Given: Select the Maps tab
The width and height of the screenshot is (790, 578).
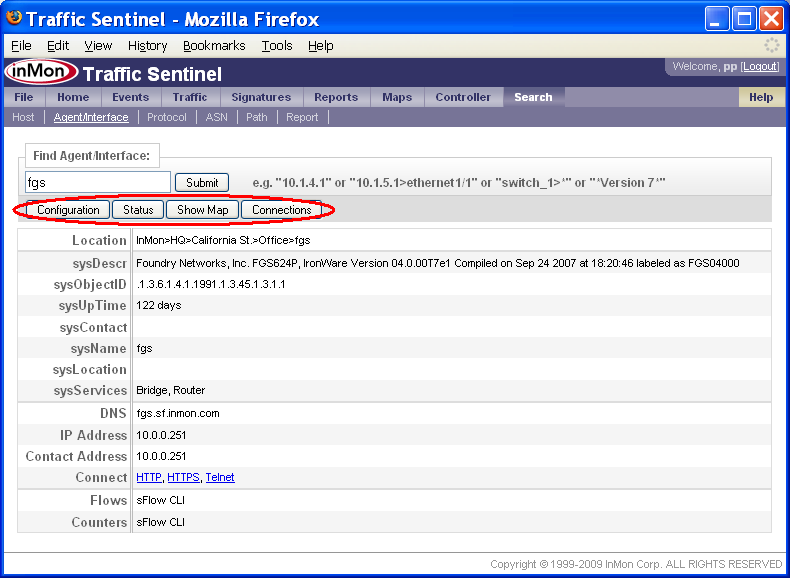Looking at the screenshot, I should tap(397, 97).
